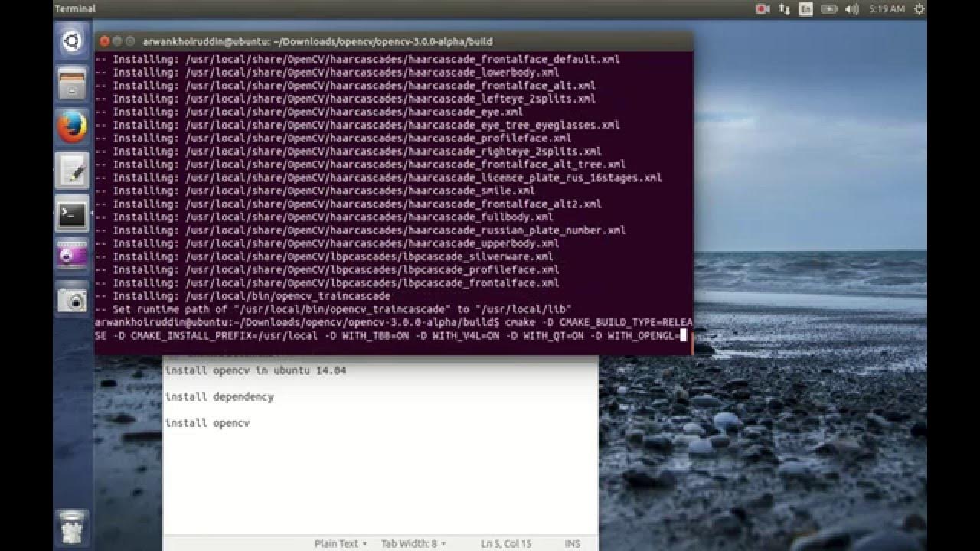Click the haarcascade_smile.xml installing line
980x551 pixels.
coord(315,191)
